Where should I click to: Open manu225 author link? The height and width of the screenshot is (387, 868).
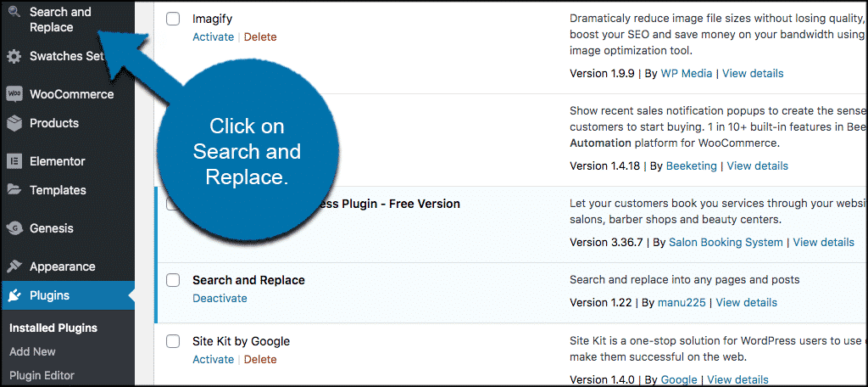click(682, 303)
